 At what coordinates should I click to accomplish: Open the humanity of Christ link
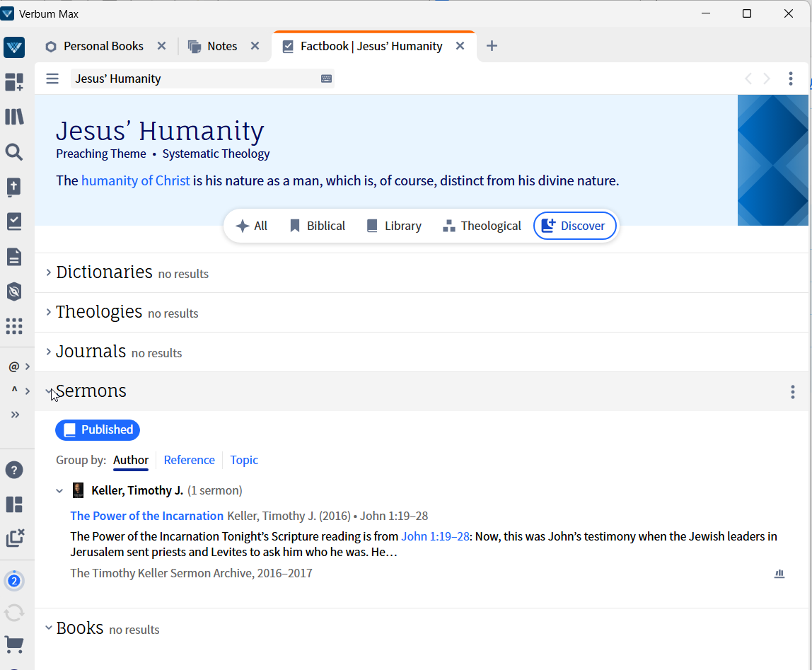coord(136,181)
